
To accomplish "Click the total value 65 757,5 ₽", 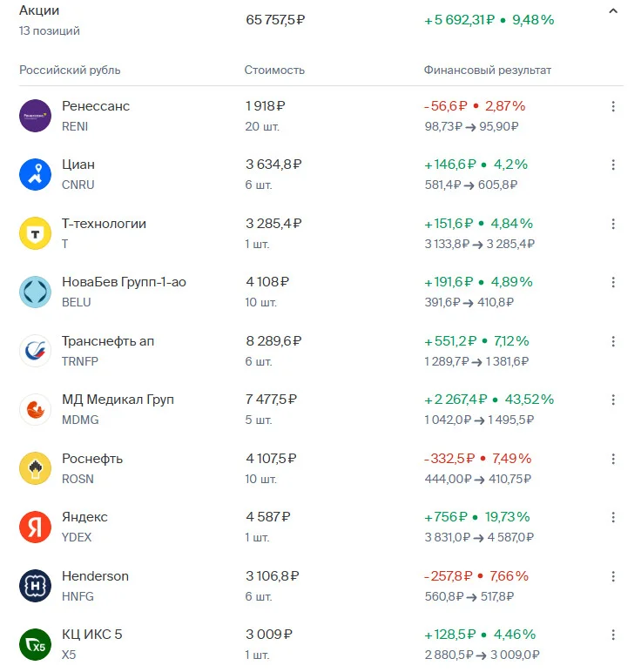I will tap(275, 20).
